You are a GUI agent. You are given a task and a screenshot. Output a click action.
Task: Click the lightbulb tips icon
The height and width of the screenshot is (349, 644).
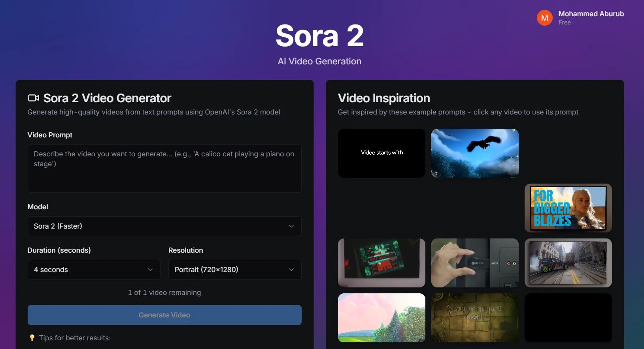coord(32,338)
